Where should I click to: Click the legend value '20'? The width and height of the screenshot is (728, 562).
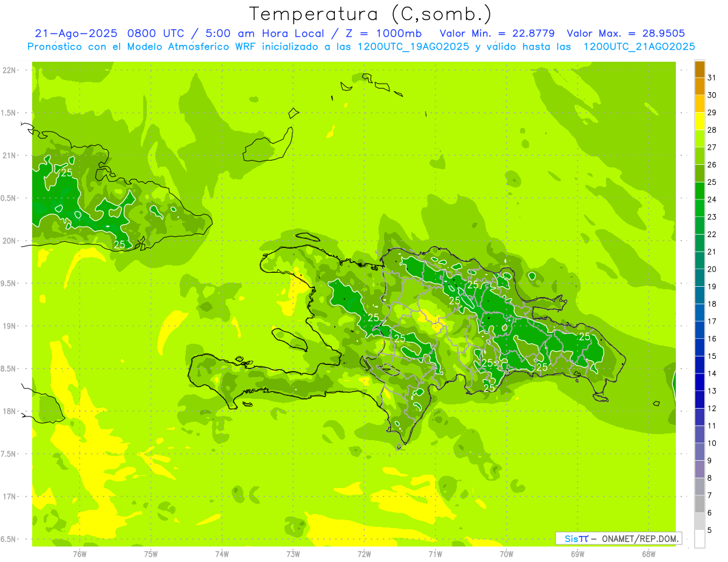point(712,269)
